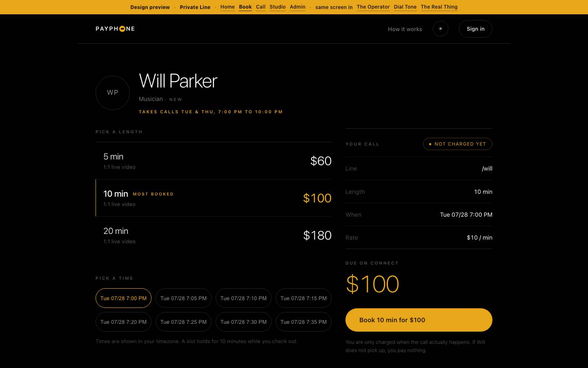Image resolution: width=588 pixels, height=368 pixels.
Task: Click the Sign in button
Action: click(x=476, y=29)
